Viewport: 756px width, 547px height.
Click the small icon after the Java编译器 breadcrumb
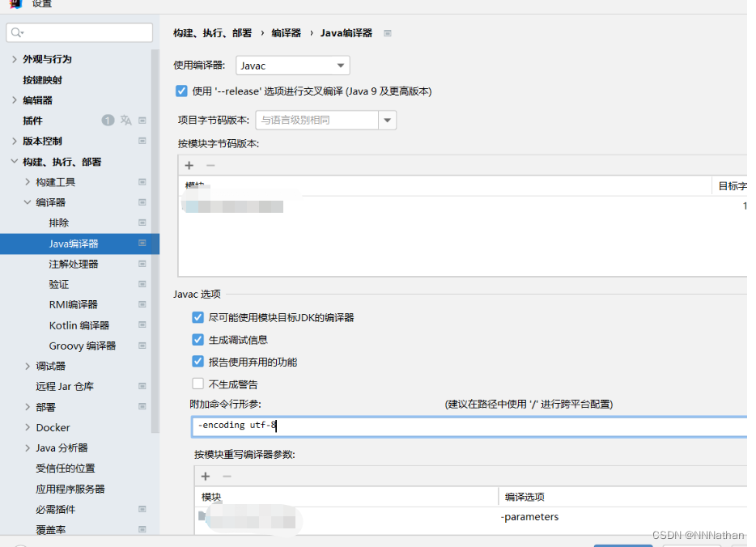click(387, 33)
